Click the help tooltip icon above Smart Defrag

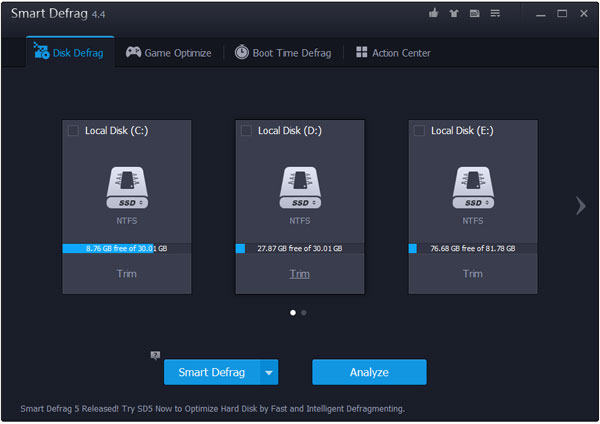[156, 355]
